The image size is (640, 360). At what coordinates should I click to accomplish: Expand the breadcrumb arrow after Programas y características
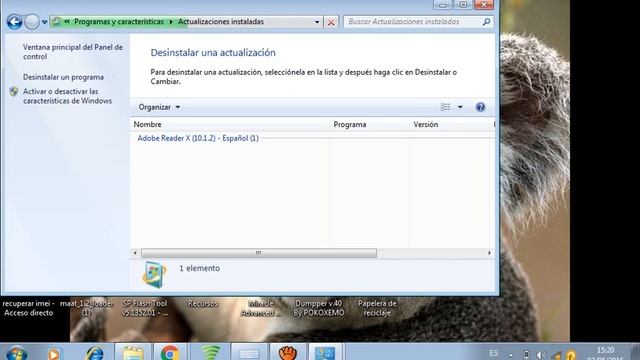(171, 22)
